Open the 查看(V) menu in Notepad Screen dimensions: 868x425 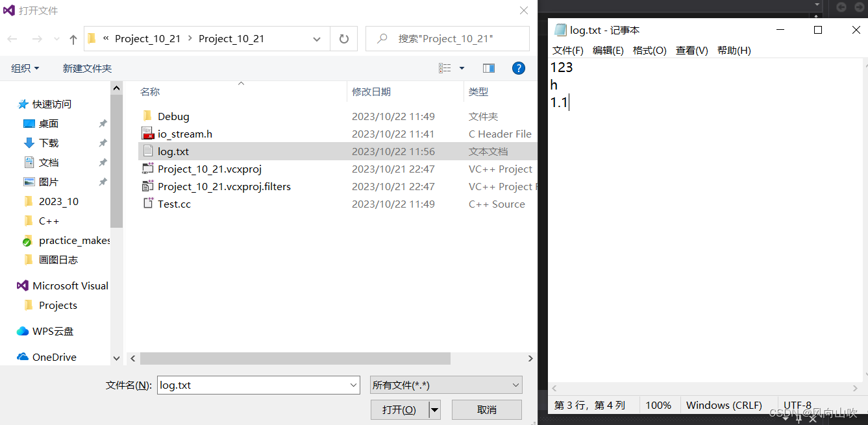[692, 50]
